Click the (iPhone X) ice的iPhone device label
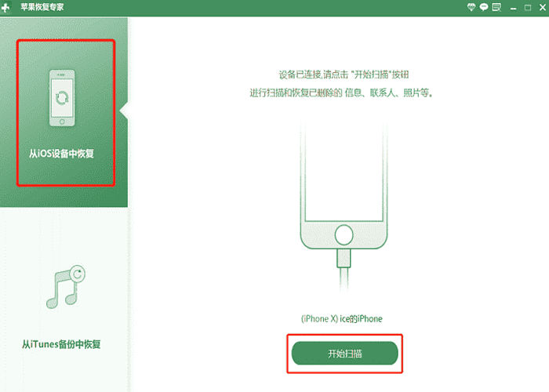 (342, 319)
